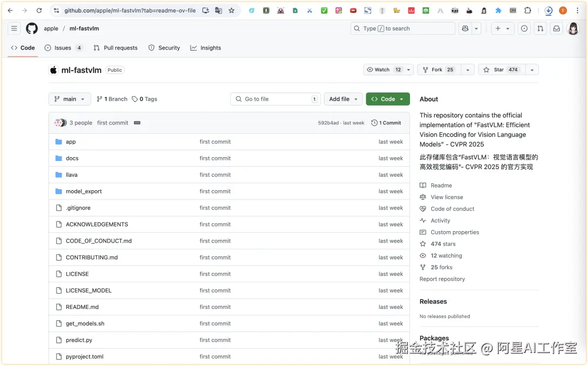Open the create new plus dropdown

502,28
